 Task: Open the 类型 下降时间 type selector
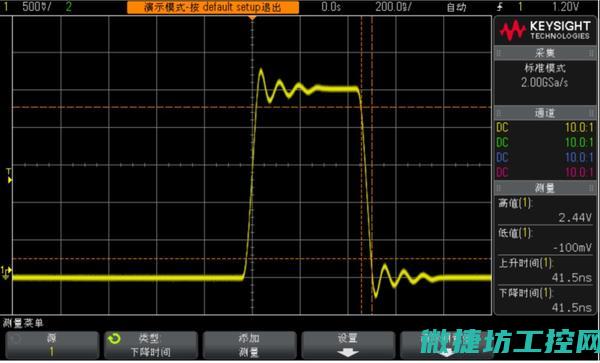pos(151,345)
